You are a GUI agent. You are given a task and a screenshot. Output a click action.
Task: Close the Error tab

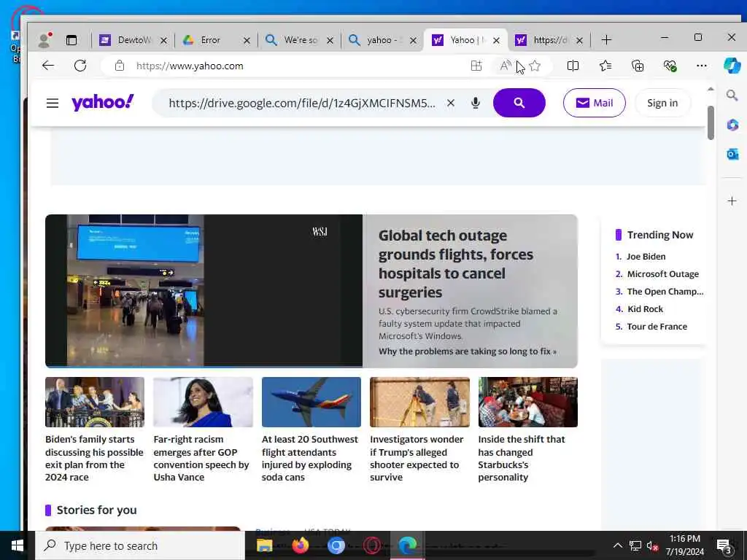[247, 41]
